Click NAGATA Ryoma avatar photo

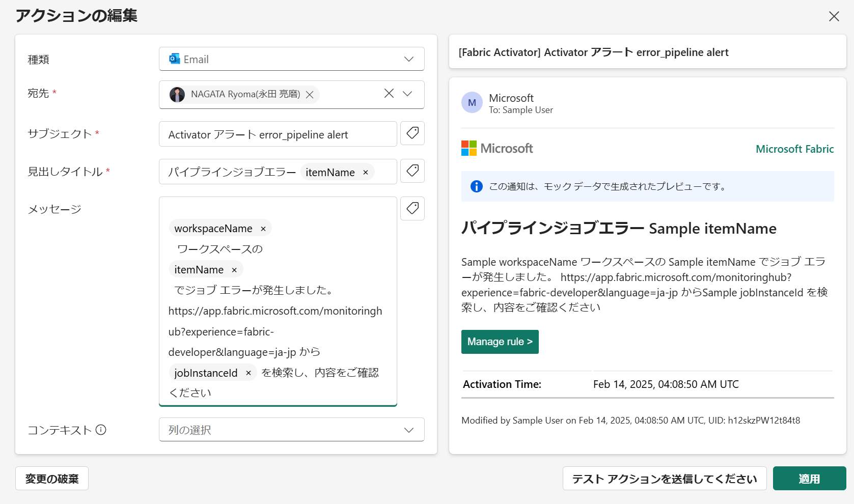click(177, 95)
